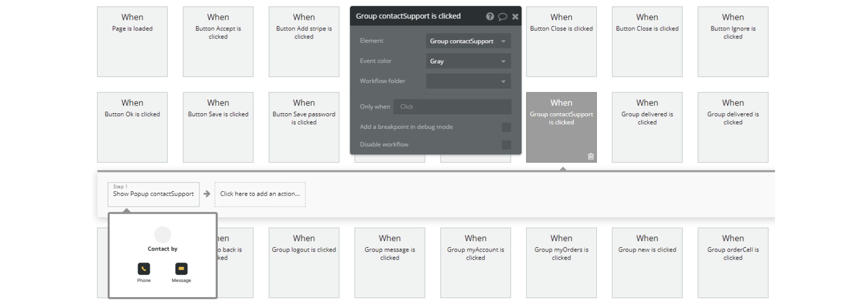Open the Button Accept is clicked event

(x=218, y=42)
